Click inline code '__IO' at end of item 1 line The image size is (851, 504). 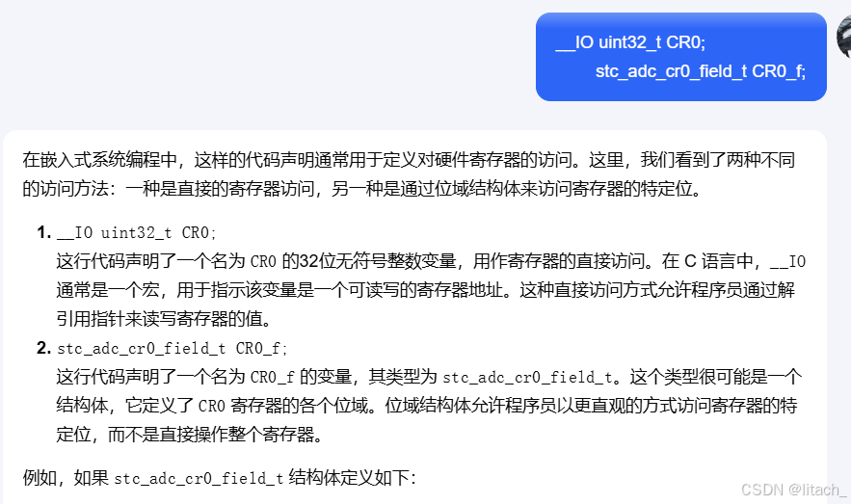point(788,262)
